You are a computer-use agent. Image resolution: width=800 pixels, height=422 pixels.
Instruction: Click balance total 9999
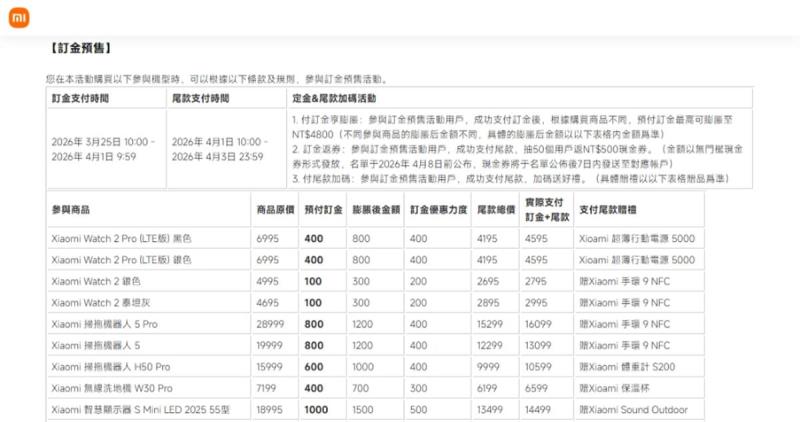point(488,367)
